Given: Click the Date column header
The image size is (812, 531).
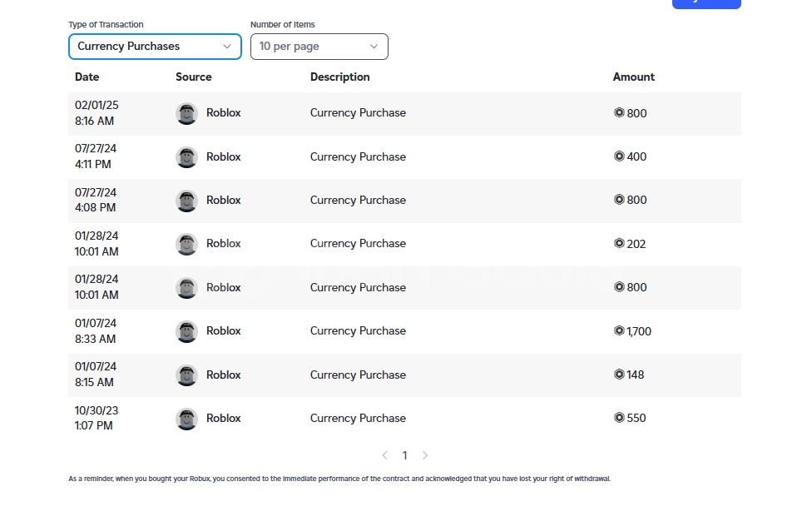Looking at the screenshot, I should coord(87,77).
